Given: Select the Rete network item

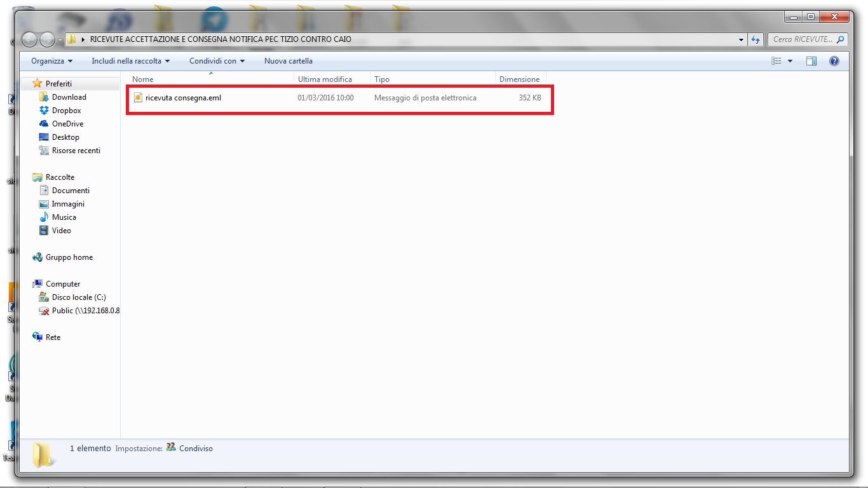Looking at the screenshot, I should (53, 337).
